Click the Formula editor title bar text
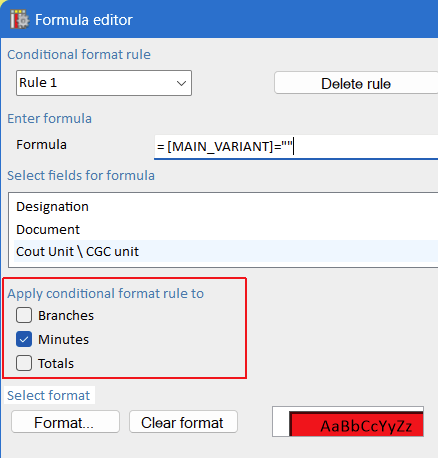Viewport: 438px width, 458px height. 84,20
